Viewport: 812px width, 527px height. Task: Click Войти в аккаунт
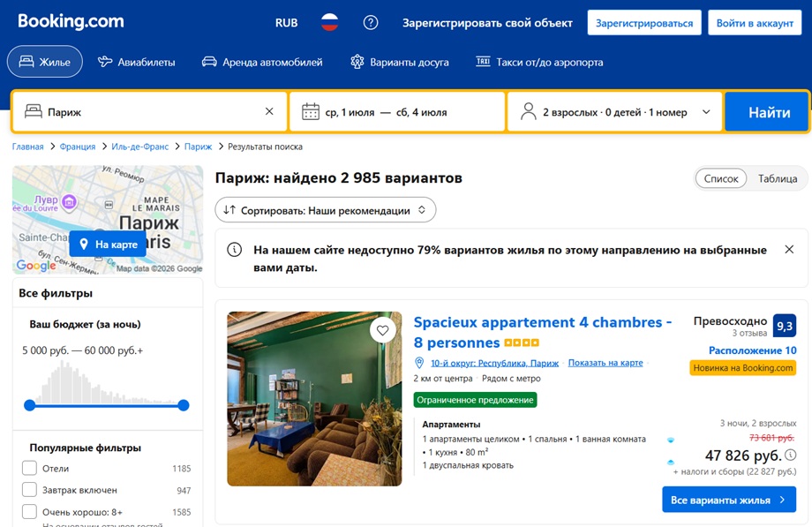coord(755,23)
